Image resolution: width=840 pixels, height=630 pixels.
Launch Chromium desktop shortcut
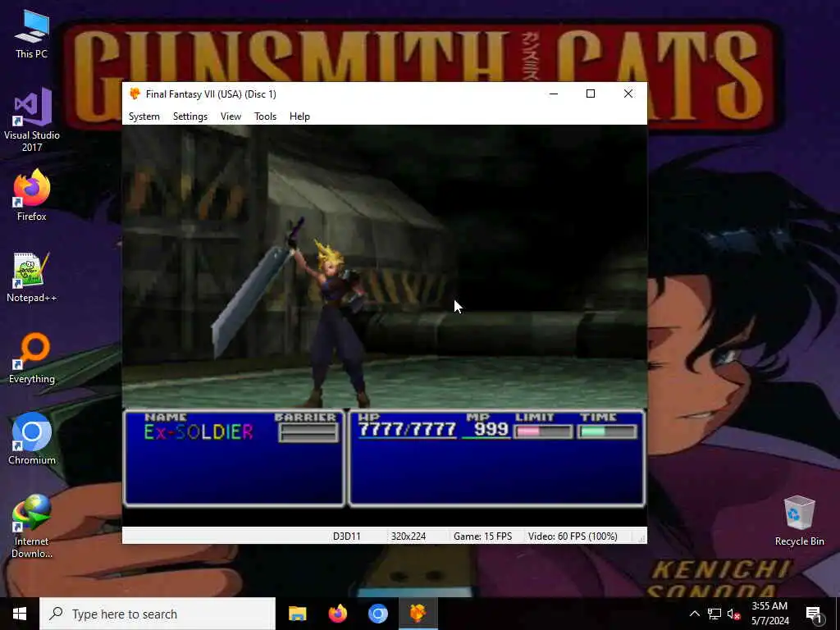tap(32, 440)
